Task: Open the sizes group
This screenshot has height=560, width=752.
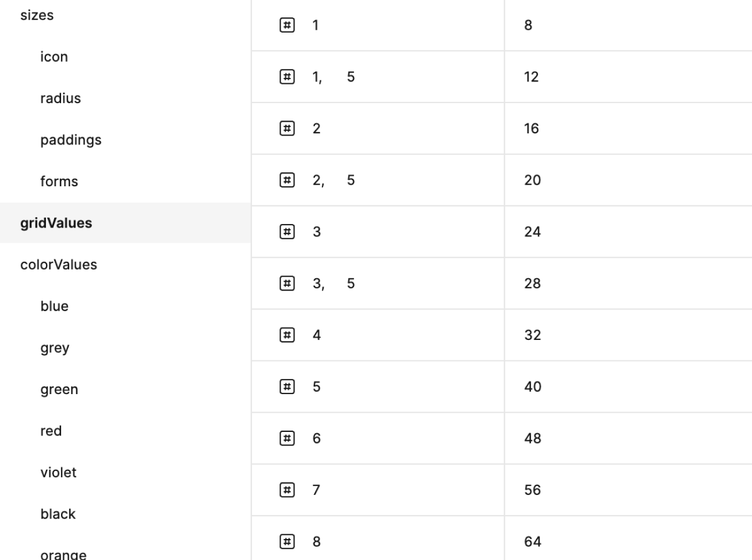Action: [x=37, y=15]
